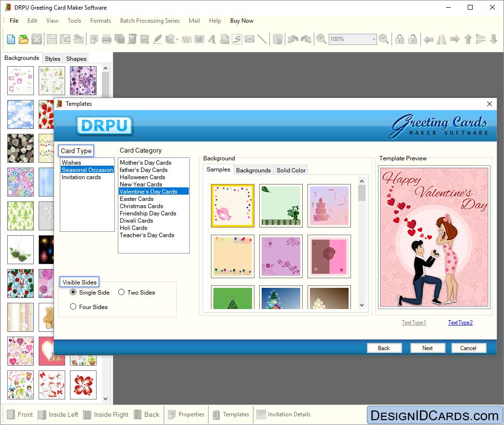504x425 pixels.
Task: Click the move left arrow icon
Action: point(428,40)
